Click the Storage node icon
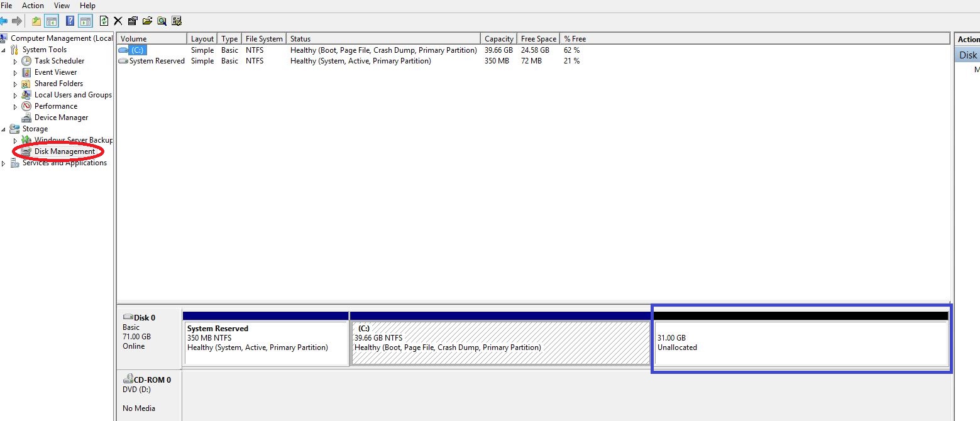 point(14,129)
